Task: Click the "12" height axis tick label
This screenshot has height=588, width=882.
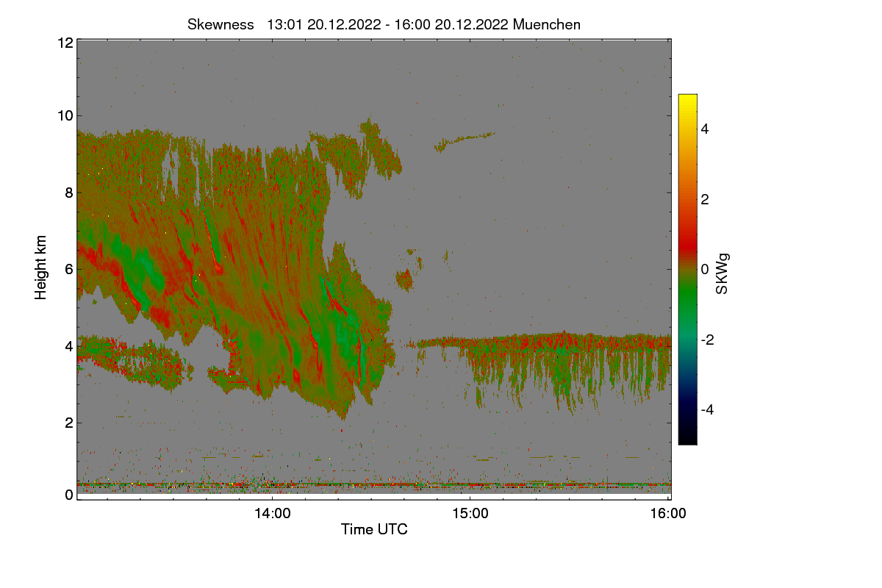Action: [x=65, y=43]
